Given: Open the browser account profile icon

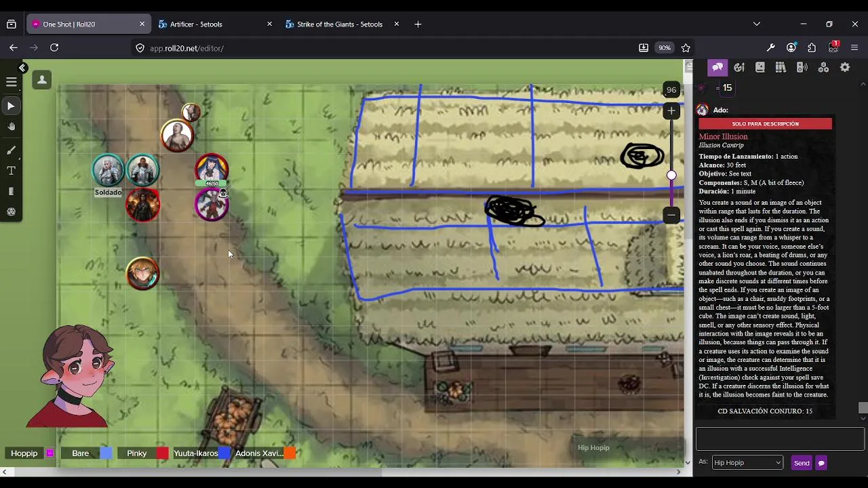Looking at the screenshot, I should point(791,47).
